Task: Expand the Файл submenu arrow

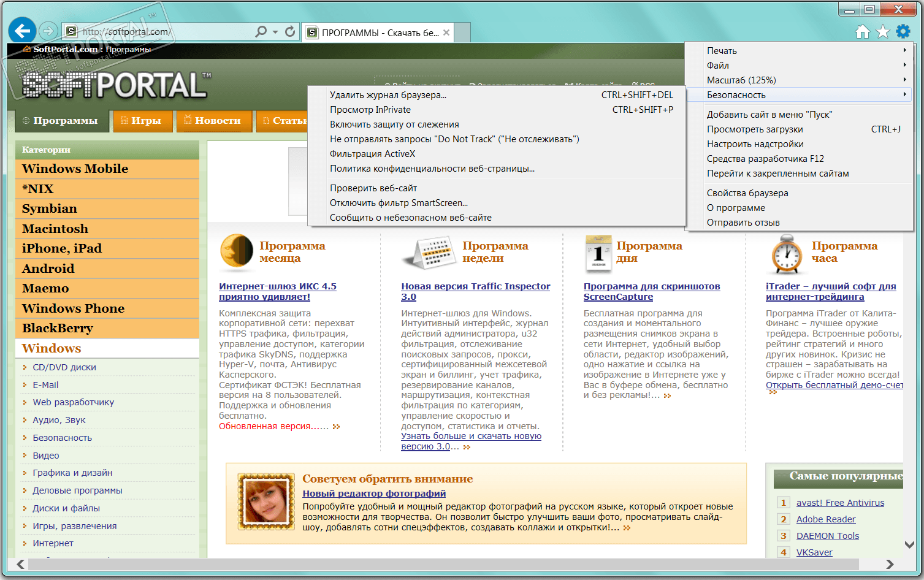Action: coord(904,65)
